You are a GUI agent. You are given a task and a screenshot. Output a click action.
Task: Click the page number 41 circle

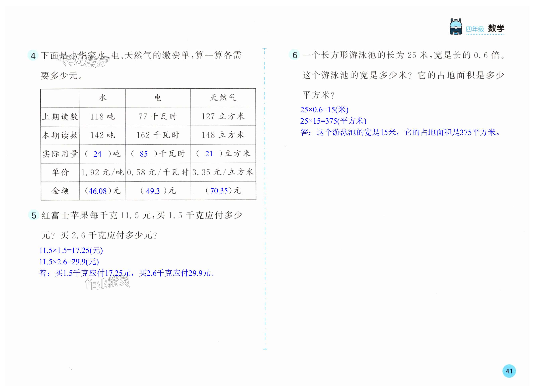click(509, 371)
